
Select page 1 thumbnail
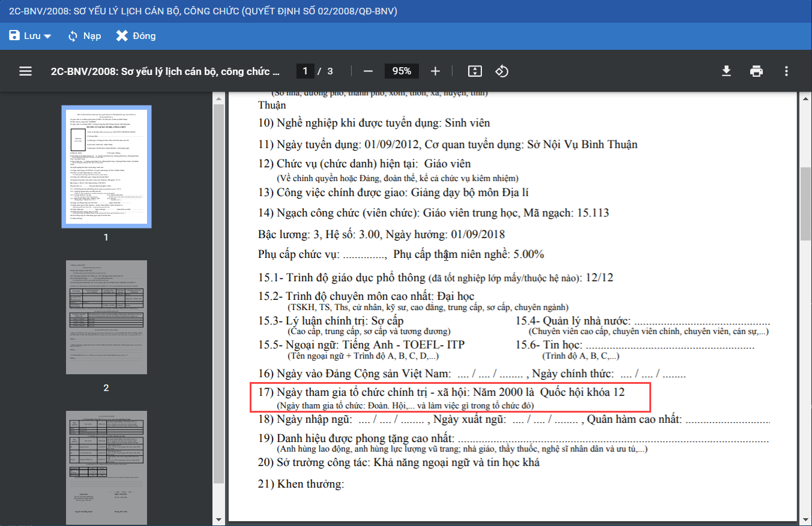coord(106,167)
